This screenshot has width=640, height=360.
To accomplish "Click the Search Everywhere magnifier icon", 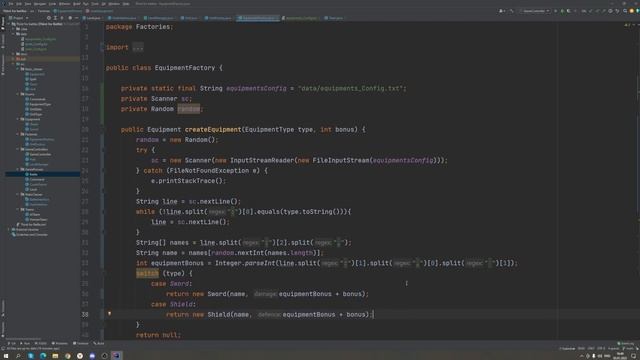I will click(x=625, y=11).
